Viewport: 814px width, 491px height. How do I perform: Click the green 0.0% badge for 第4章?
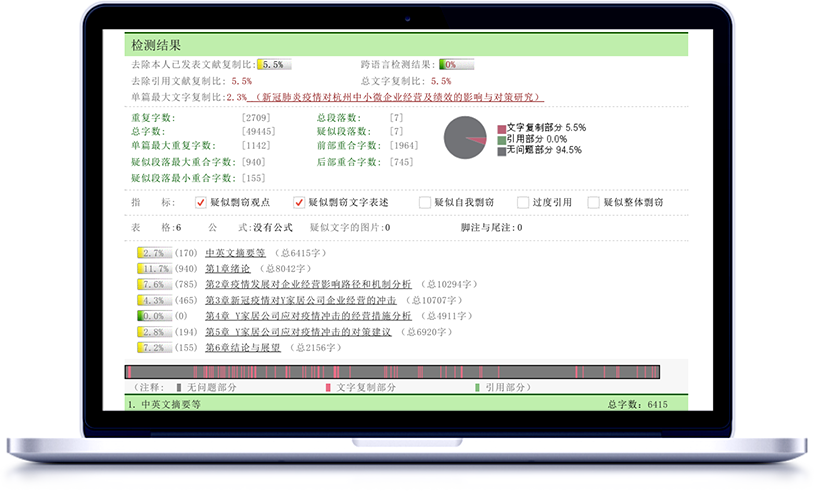(154, 316)
